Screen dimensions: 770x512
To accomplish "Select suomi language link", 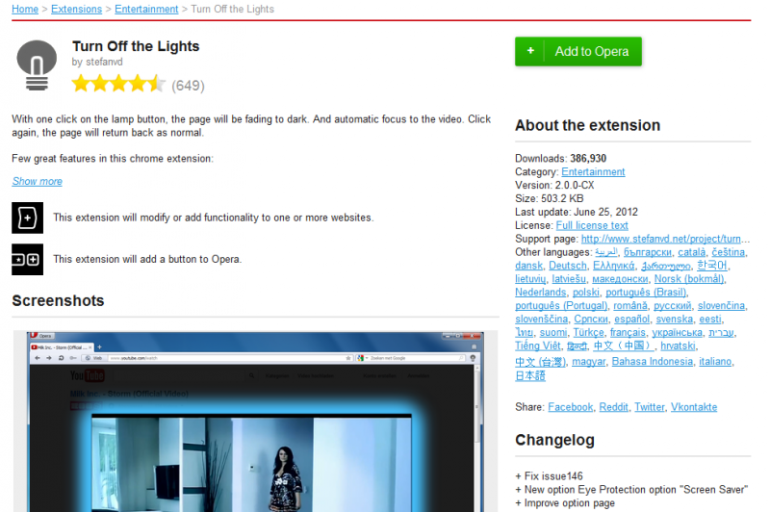I will pyautogui.click(x=553, y=332).
